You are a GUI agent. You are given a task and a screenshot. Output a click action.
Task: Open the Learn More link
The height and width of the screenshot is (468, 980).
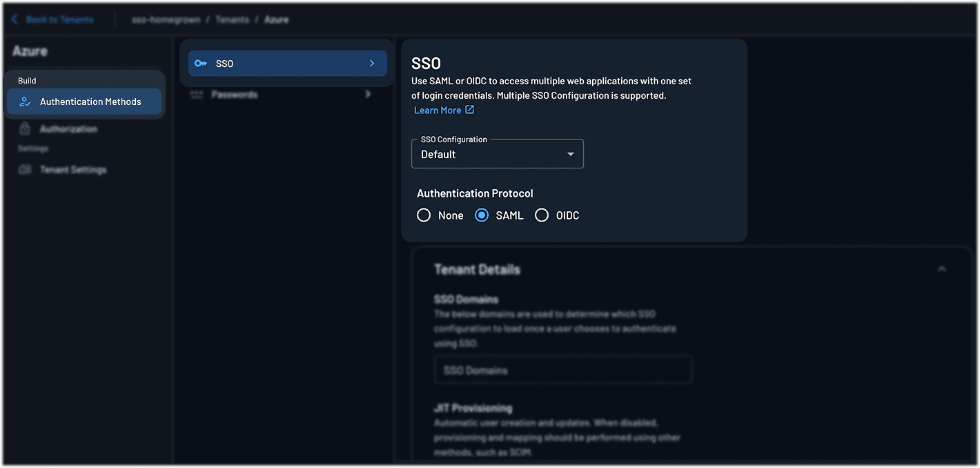pos(438,110)
